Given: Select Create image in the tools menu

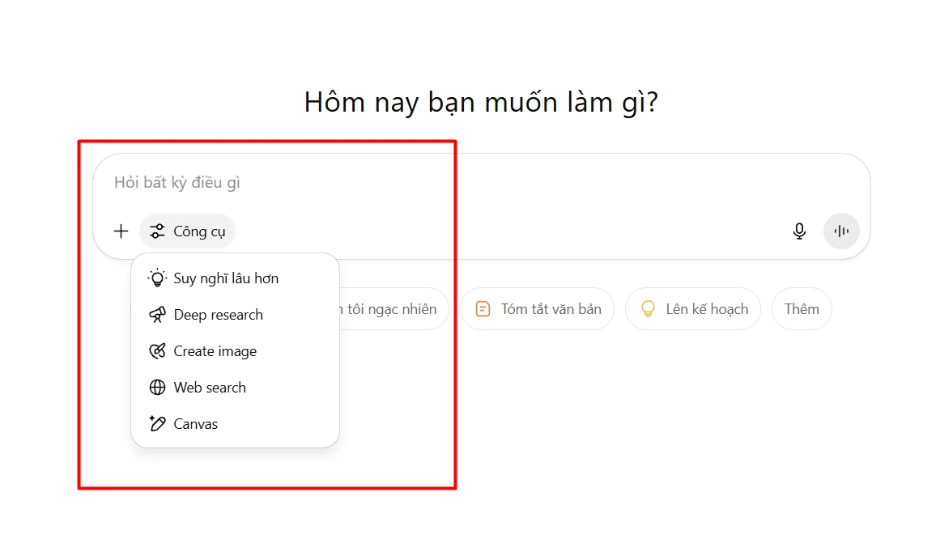Looking at the screenshot, I should coord(235,351).
